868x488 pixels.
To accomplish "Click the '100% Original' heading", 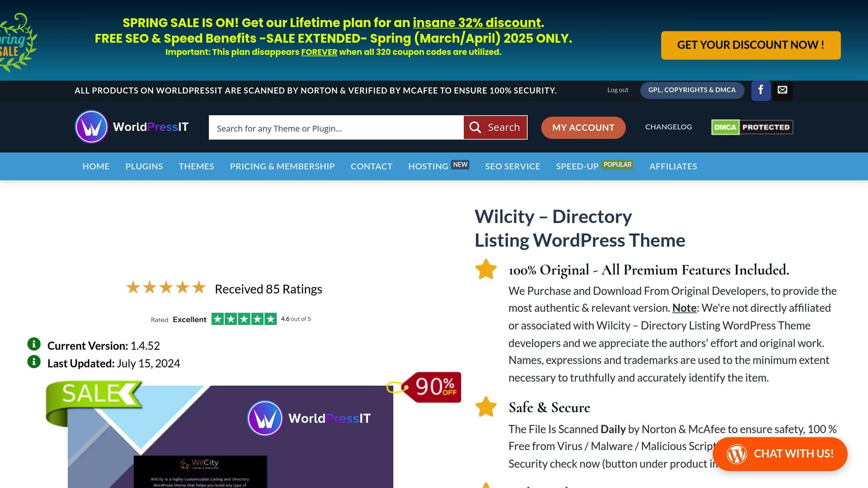I will pyautogui.click(x=649, y=270).
